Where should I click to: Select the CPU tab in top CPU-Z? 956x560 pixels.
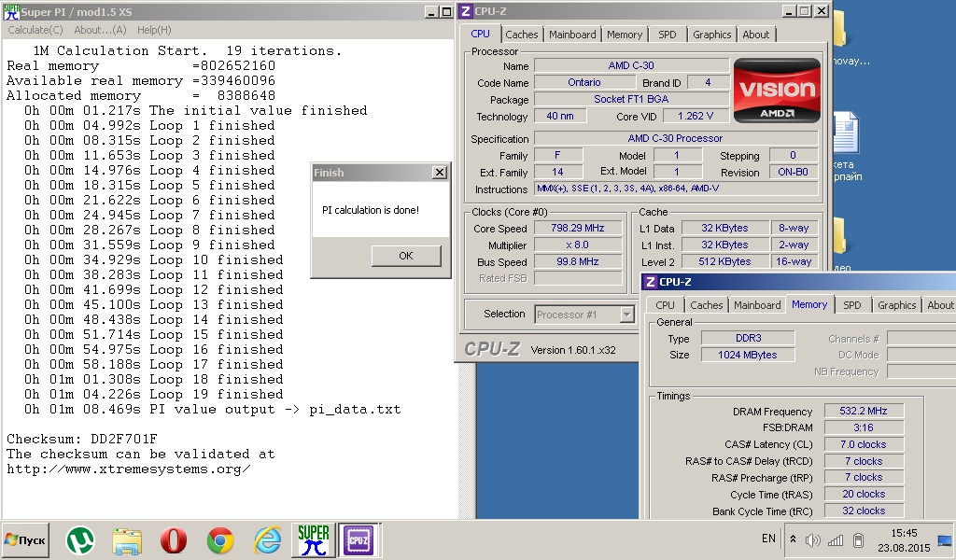(480, 35)
